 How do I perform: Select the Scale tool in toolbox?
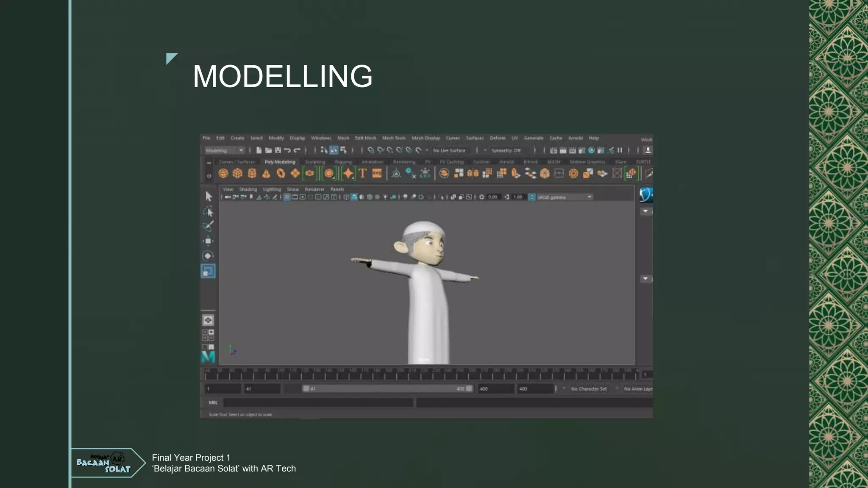tap(208, 271)
